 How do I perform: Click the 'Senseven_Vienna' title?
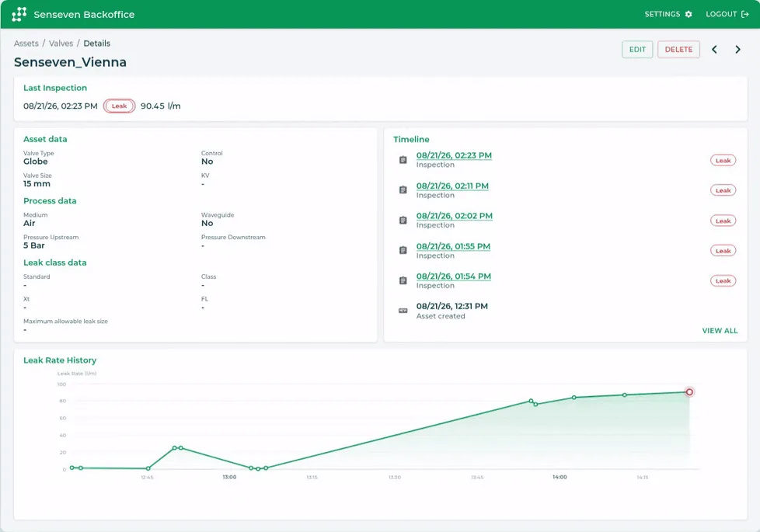[70, 62]
